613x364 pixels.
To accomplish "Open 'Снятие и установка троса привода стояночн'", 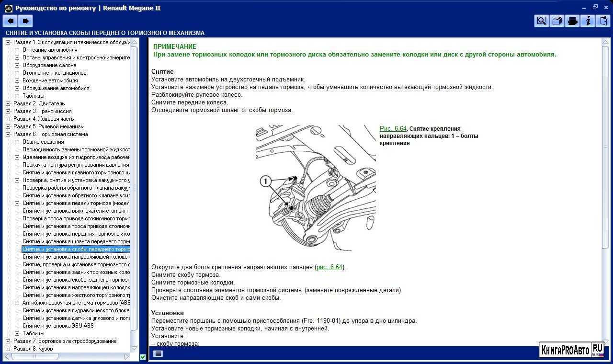I will tap(76, 226).
